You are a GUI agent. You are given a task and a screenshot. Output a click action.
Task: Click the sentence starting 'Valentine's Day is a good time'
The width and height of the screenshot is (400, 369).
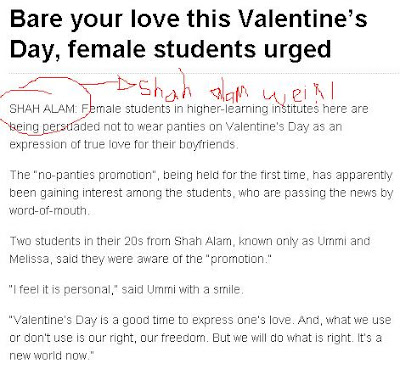(x=151, y=320)
